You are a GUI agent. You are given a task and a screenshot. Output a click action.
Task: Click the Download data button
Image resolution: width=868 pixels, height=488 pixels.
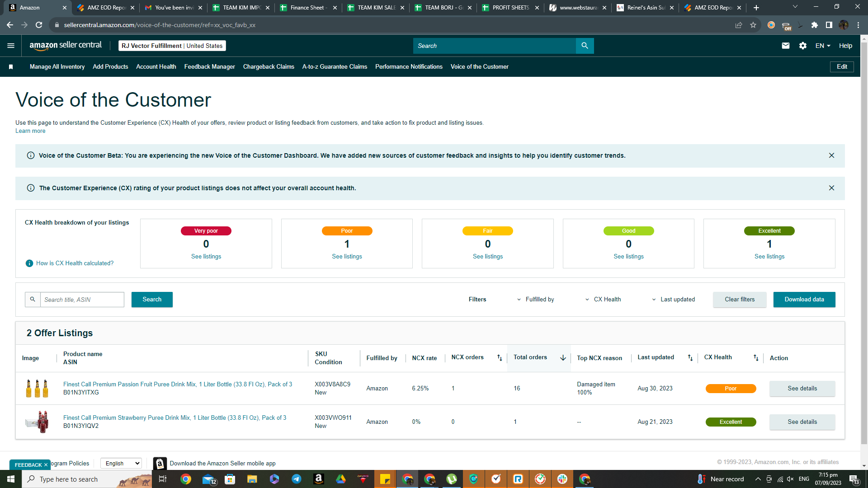click(804, 300)
